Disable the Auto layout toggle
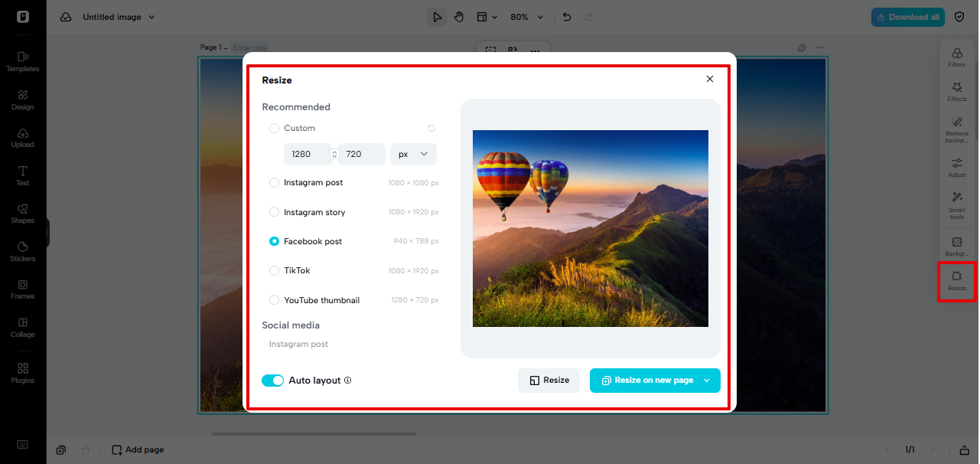 point(272,380)
